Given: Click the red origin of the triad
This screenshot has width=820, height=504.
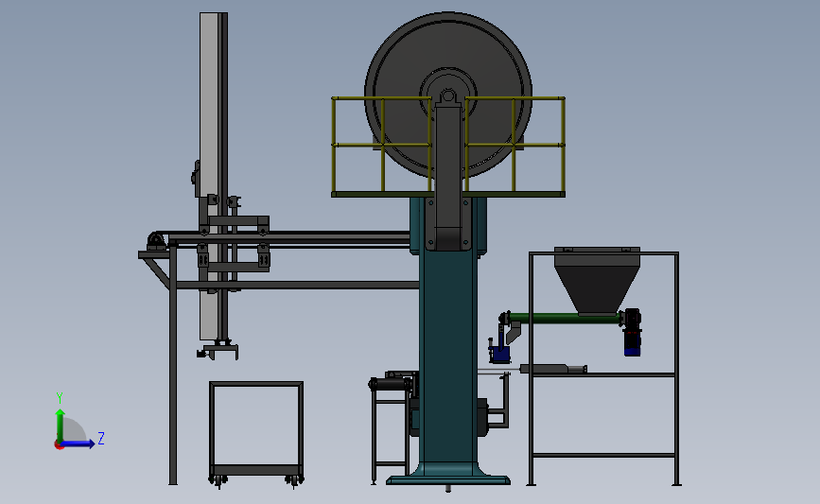Looking at the screenshot, I should click(x=58, y=444).
